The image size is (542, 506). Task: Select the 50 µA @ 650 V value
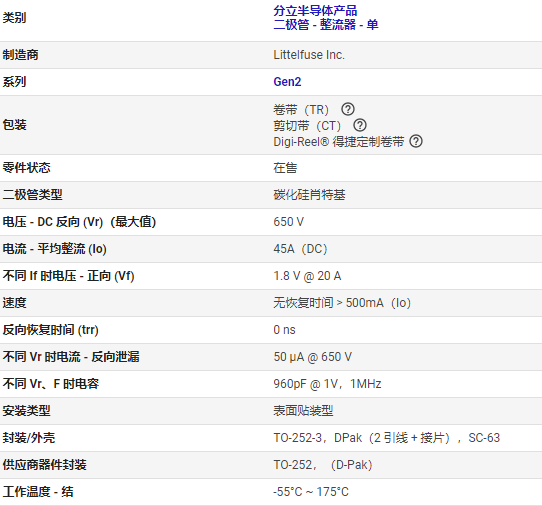(x=312, y=357)
